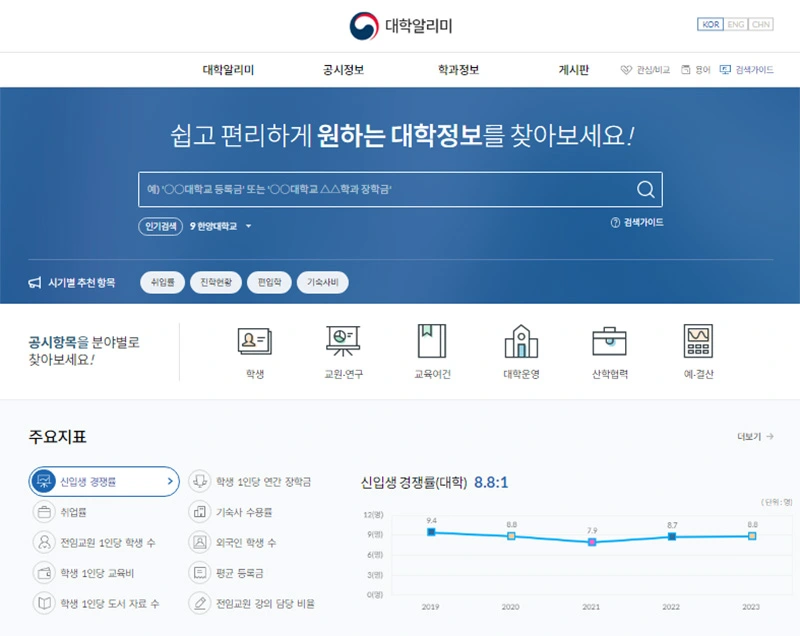Click 더보기 to see more indicators

tap(749, 437)
